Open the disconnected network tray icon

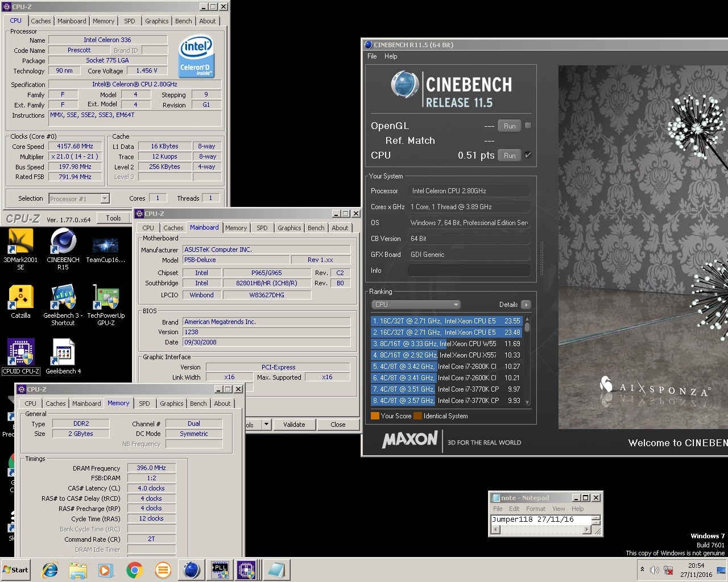pos(668,570)
